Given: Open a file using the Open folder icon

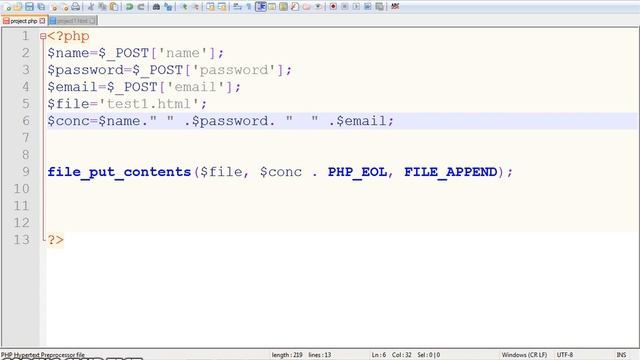Looking at the screenshot, I should click(x=18, y=7).
